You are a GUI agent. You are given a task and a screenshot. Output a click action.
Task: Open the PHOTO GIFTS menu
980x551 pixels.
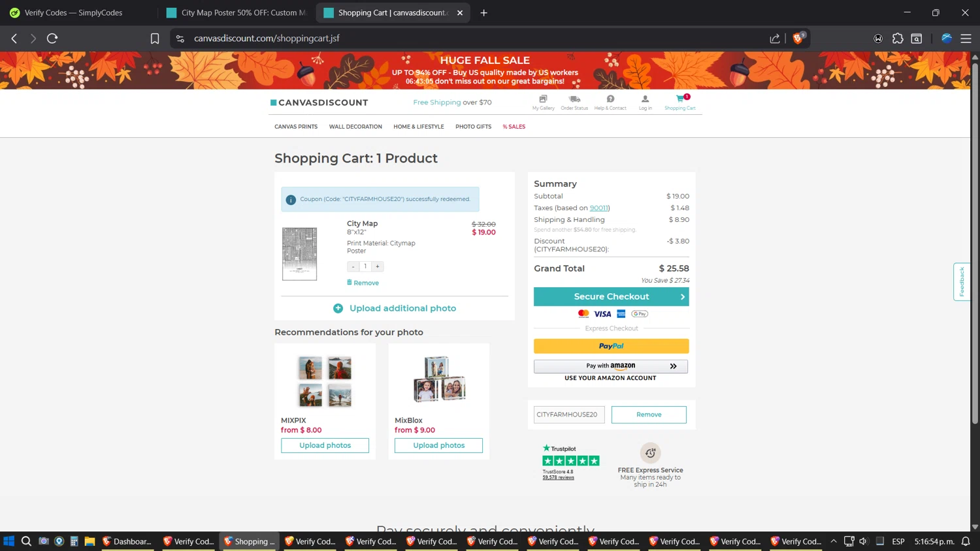(x=474, y=127)
